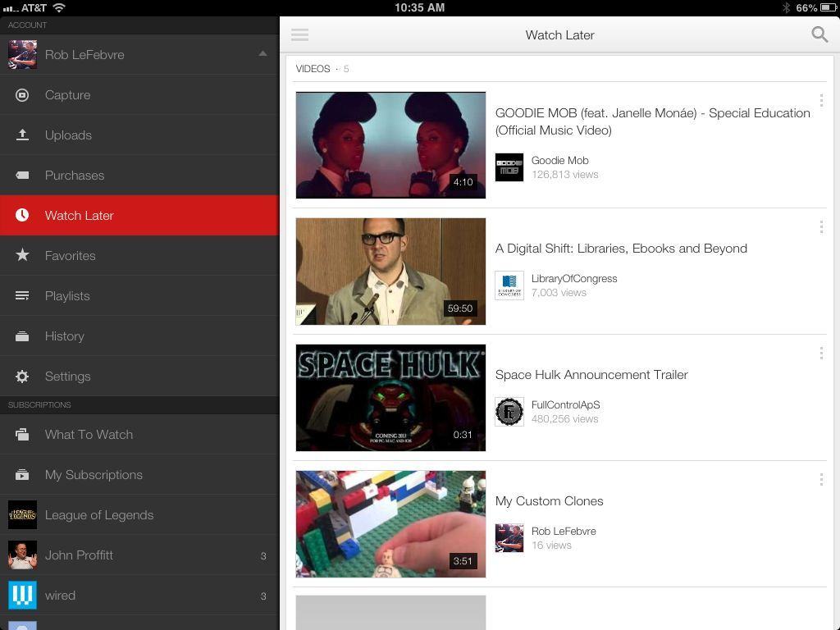Click the Favorites star icon
Viewport: 840px width, 630px height.
(22, 256)
